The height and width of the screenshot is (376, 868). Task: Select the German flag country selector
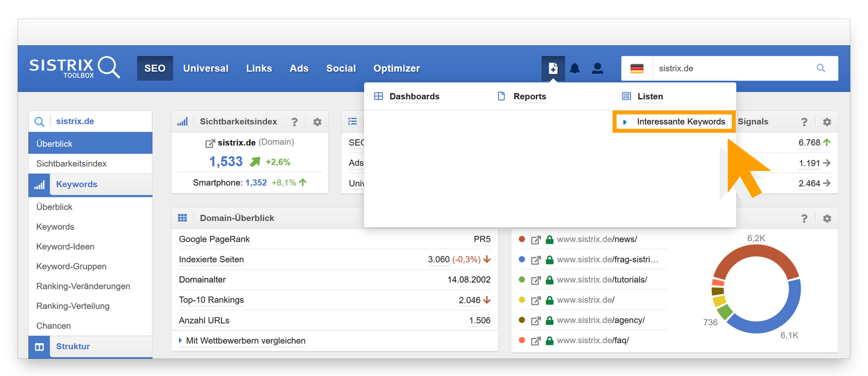click(637, 68)
